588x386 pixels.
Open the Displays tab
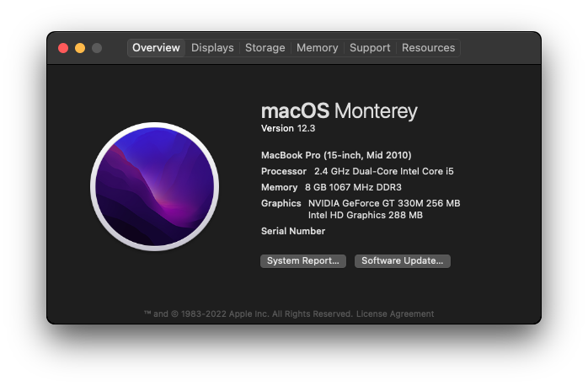[x=212, y=48]
